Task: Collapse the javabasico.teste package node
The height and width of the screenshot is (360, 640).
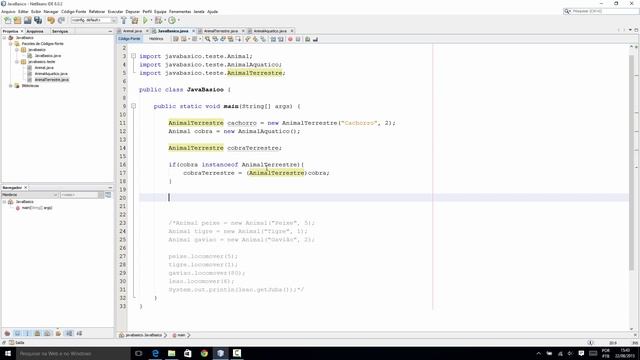Action: click(17, 62)
